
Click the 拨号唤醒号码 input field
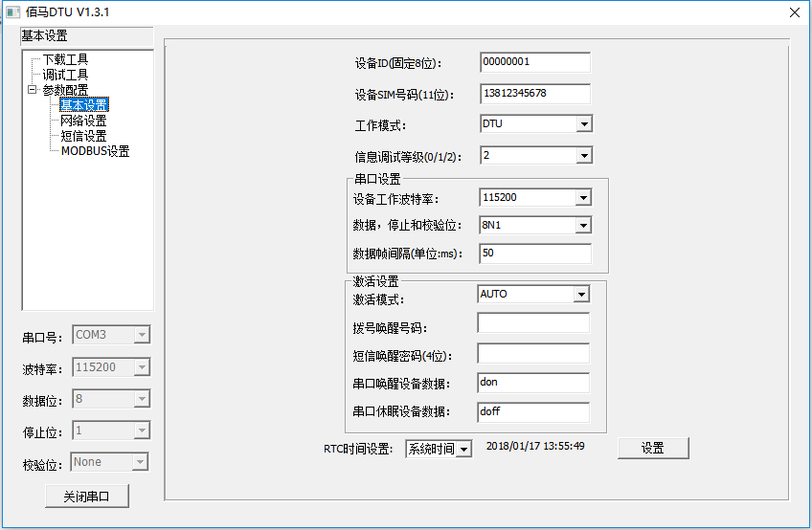pyautogui.click(x=532, y=323)
